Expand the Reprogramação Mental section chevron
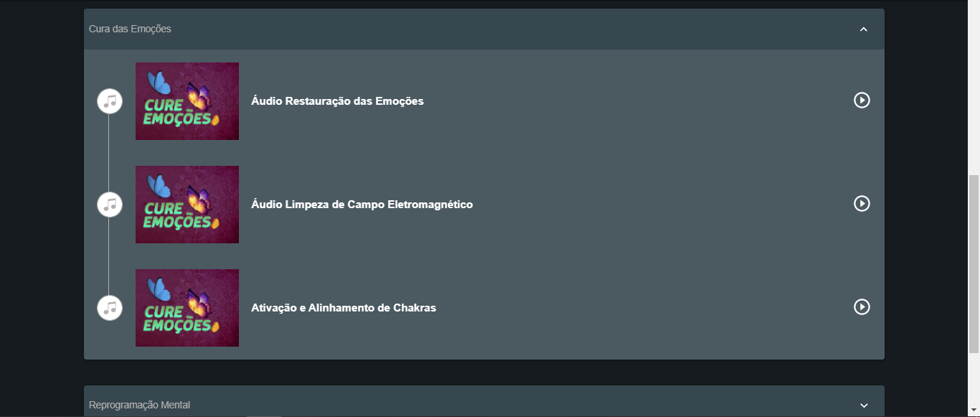This screenshot has width=980, height=417. pyautogui.click(x=864, y=406)
